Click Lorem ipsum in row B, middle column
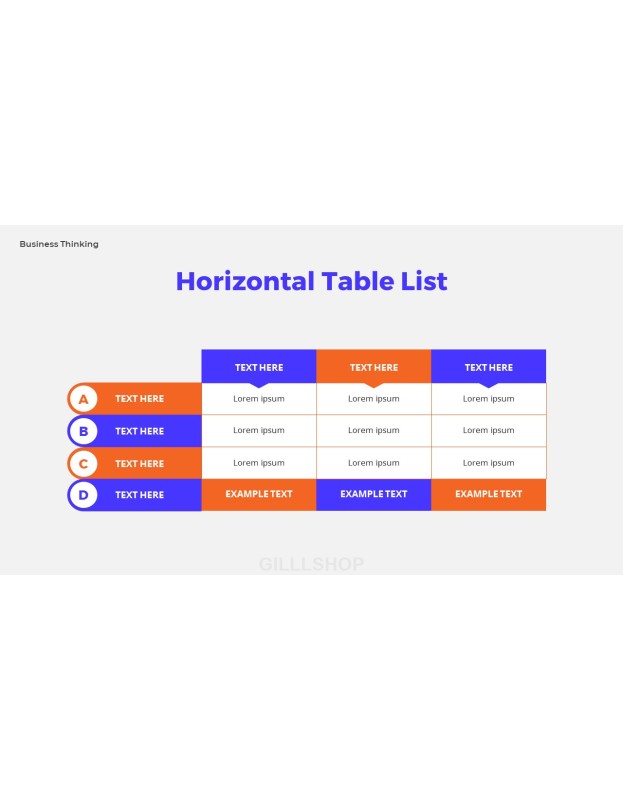 click(x=373, y=431)
